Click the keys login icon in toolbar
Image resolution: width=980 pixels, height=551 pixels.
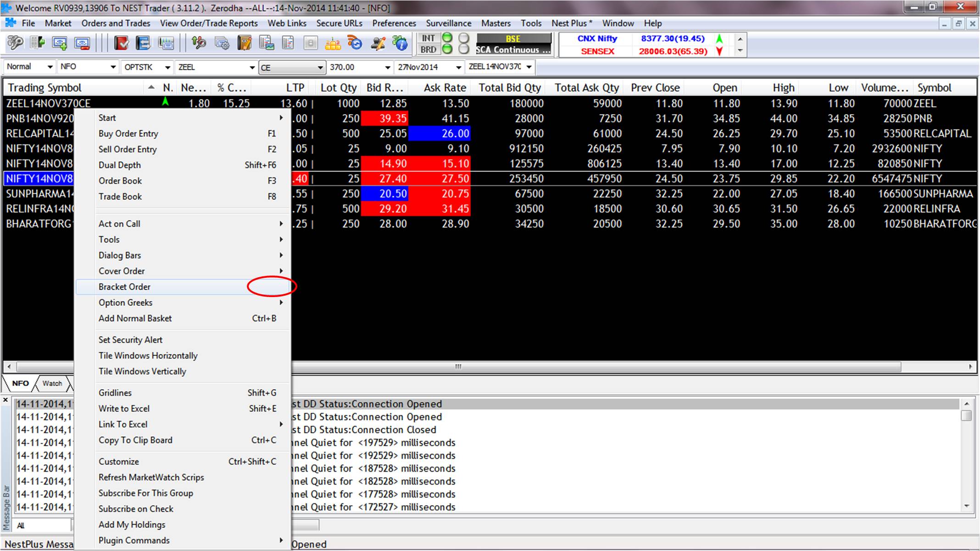click(x=15, y=44)
